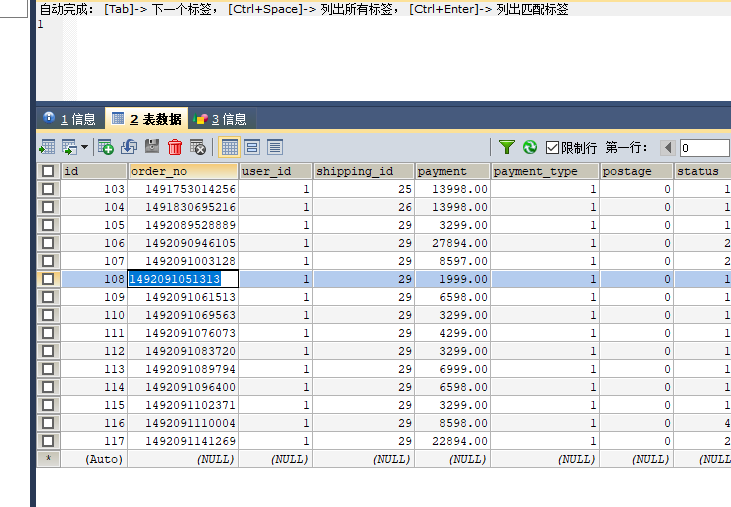Switch to form view mode icon
The height and width of the screenshot is (507, 731).
pyautogui.click(x=252, y=147)
